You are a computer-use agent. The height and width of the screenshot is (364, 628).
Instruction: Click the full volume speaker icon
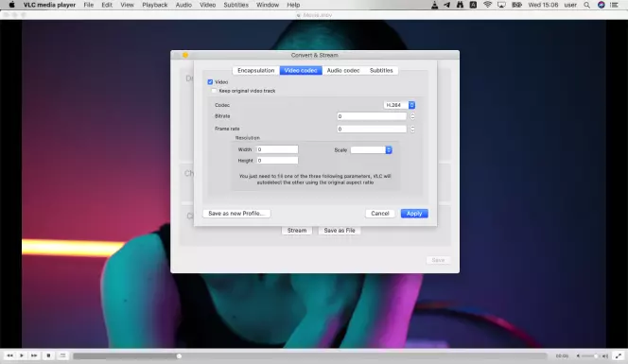pos(605,356)
